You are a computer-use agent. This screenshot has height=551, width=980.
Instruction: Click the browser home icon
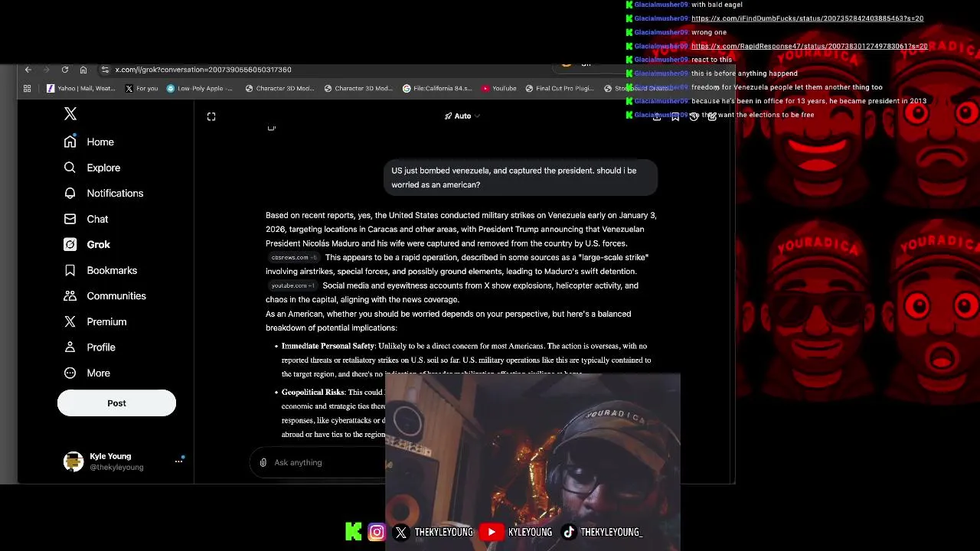click(x=83, y=70)
